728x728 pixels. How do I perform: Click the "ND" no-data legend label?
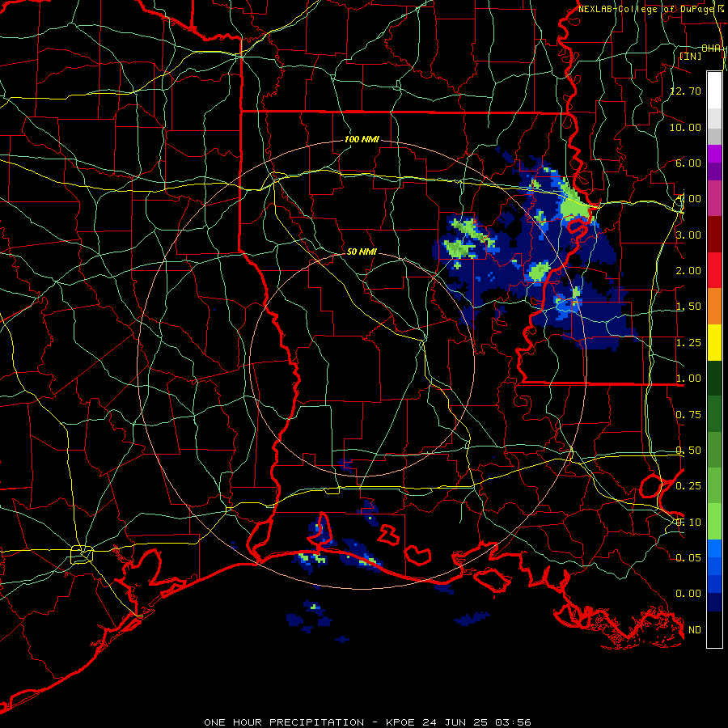click(x=695, y=630)
